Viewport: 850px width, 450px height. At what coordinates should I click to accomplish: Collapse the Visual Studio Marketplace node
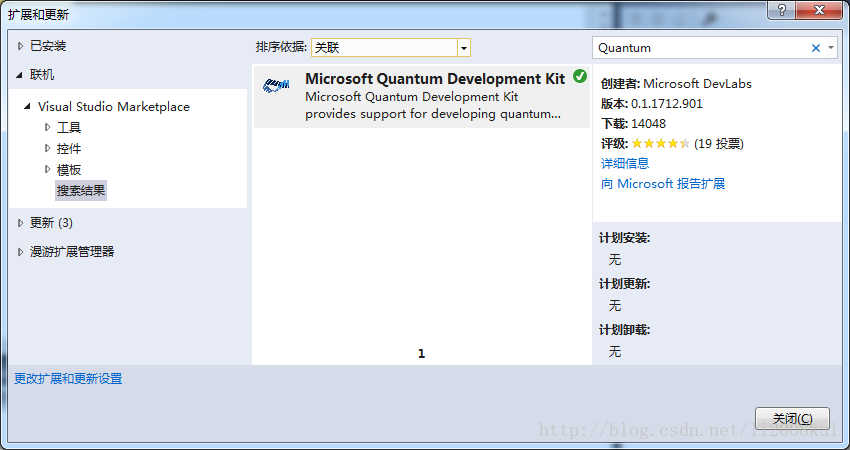click(27, 107)
